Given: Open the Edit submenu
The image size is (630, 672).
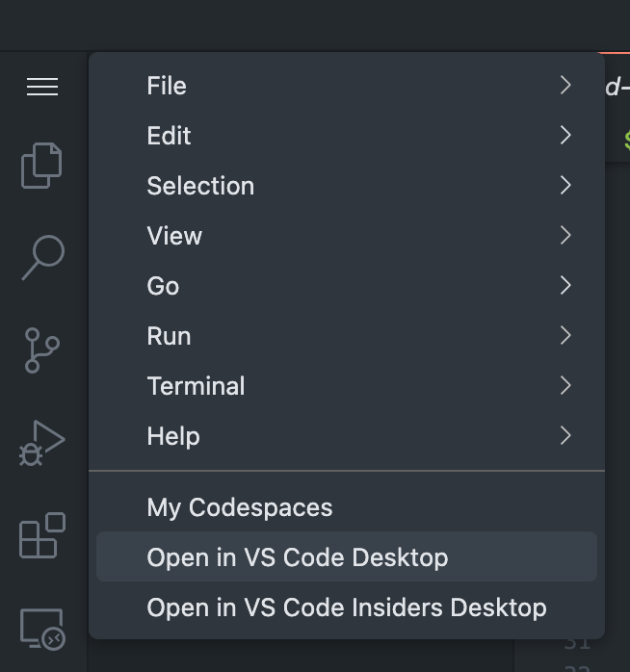Looking at the screenshot, I should click(347, 136).
